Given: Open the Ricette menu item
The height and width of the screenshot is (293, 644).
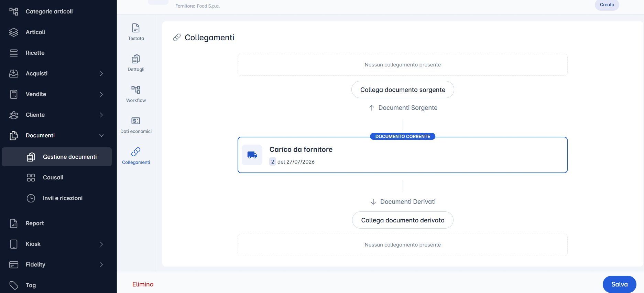Looking at the screenshot, I should [35, 53].
